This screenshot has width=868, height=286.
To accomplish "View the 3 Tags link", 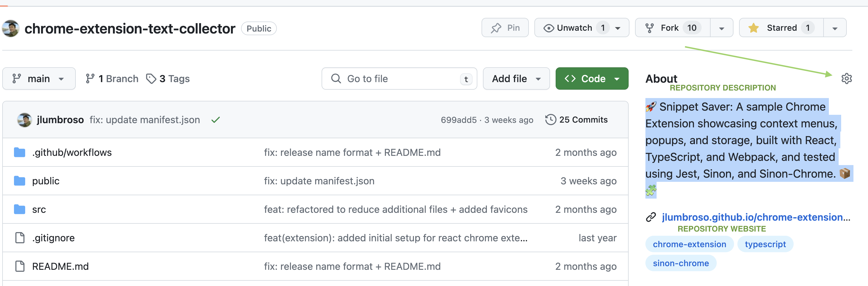I will (x=168, y=78).
